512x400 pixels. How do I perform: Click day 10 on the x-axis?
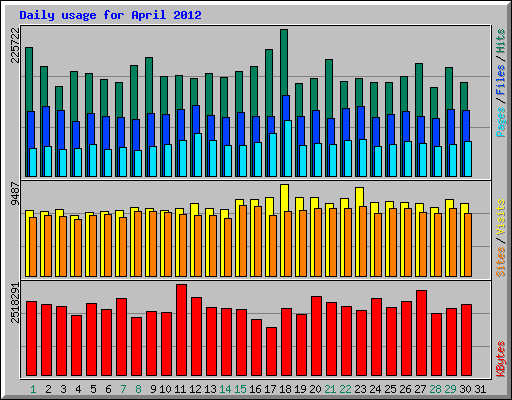(x=165, y=389)
